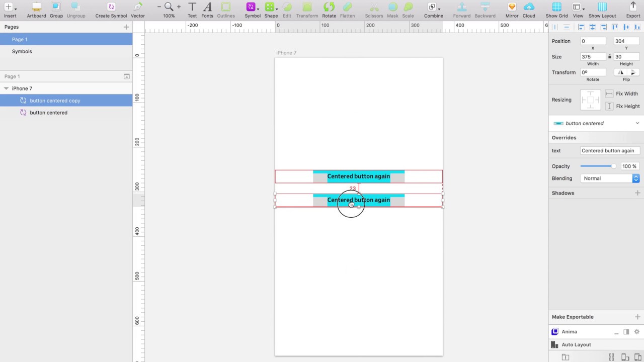Open Anima settings gear
This screenshot has height=362, width=644.
click(636, 332)
